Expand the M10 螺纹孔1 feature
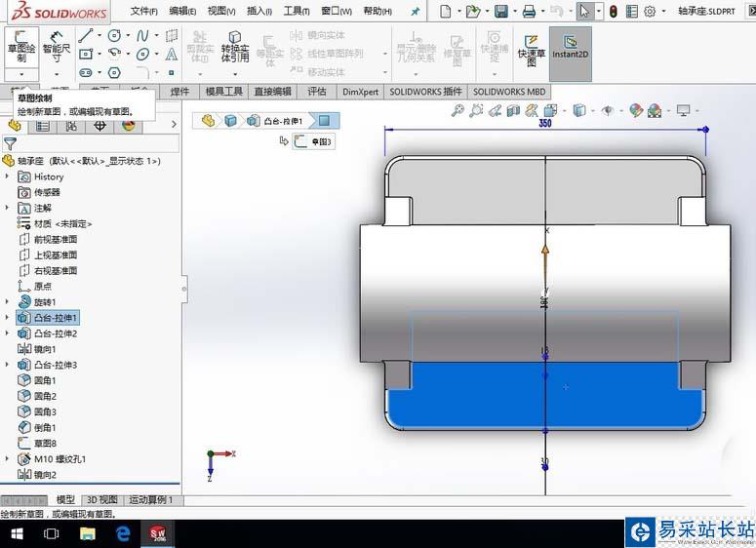The height and width of the screenshot is (548, 756). pos(7,458)
